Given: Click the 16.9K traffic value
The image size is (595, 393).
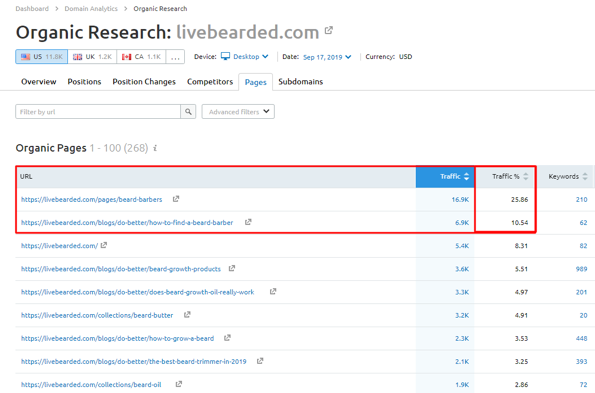Looking at the screenshot, I should pyautogui.click(x=460, y=199).
